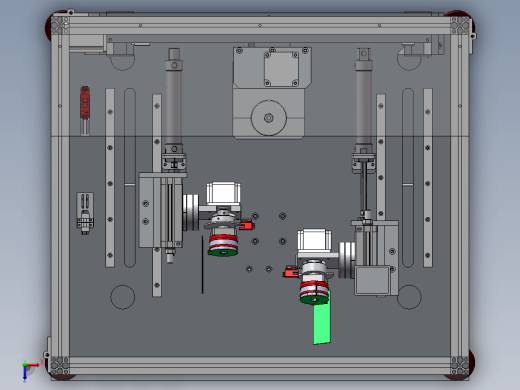Pick the rightmost vertical slotted rail
Screen dimensions: 520x390
[x=428, y=178]
